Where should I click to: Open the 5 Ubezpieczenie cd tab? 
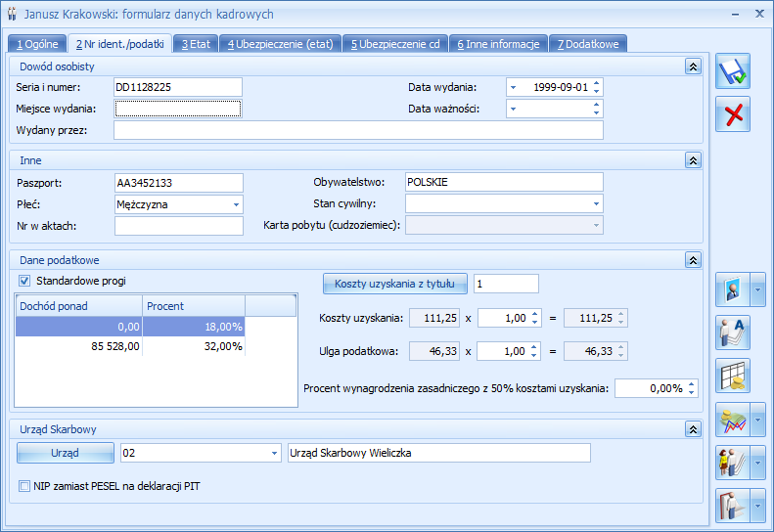click(x=395, y=44)
